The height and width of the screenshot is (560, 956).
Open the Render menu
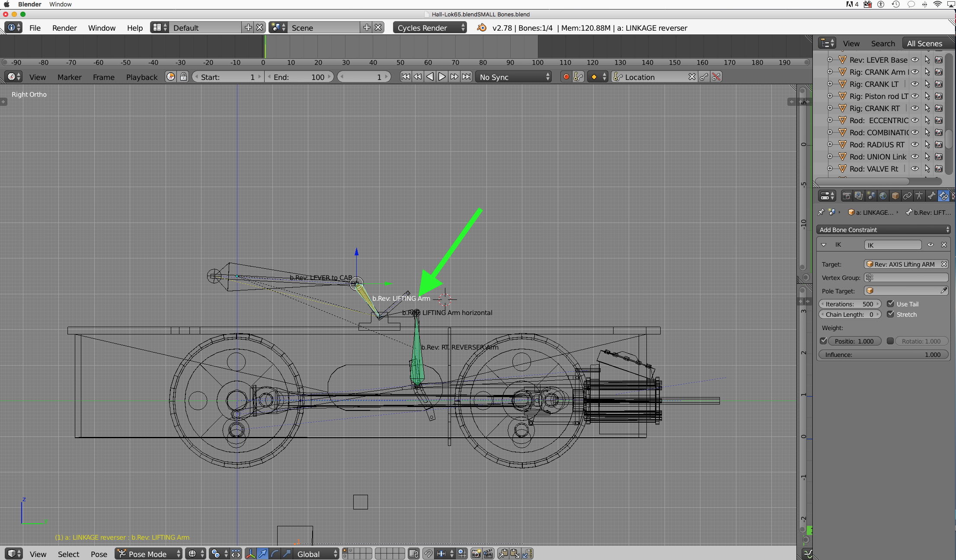point(64,28)
